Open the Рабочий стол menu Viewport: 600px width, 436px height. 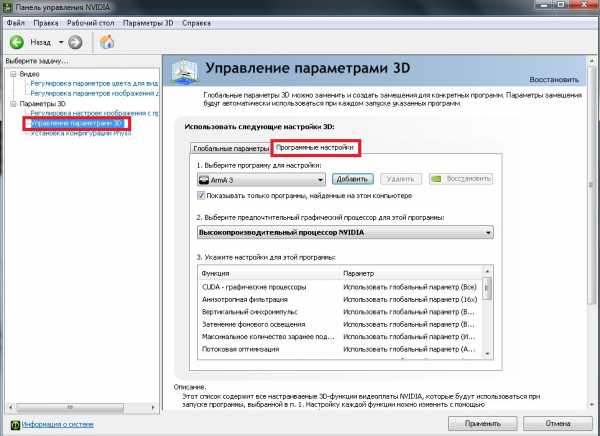[90, 23]
